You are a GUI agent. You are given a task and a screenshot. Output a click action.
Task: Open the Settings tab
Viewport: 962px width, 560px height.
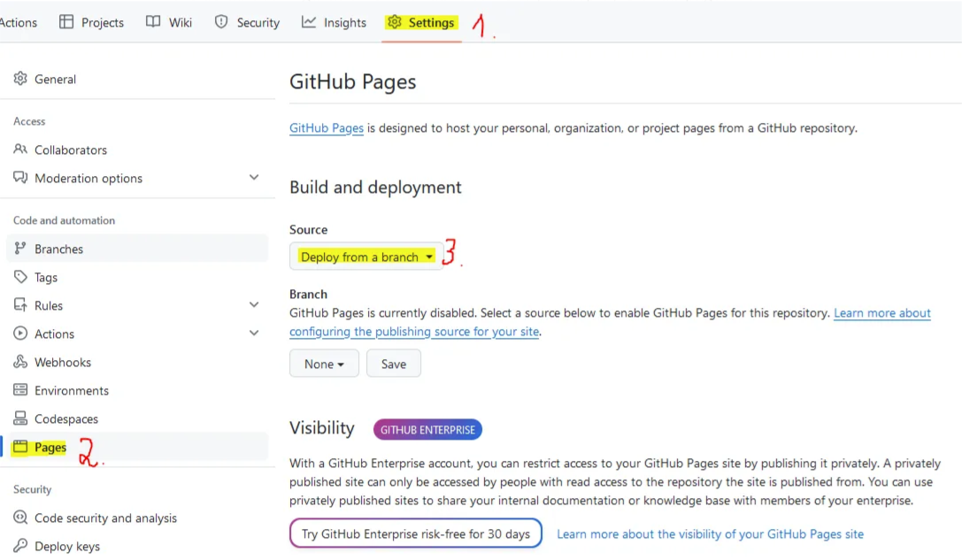click(x=421, y=23)
